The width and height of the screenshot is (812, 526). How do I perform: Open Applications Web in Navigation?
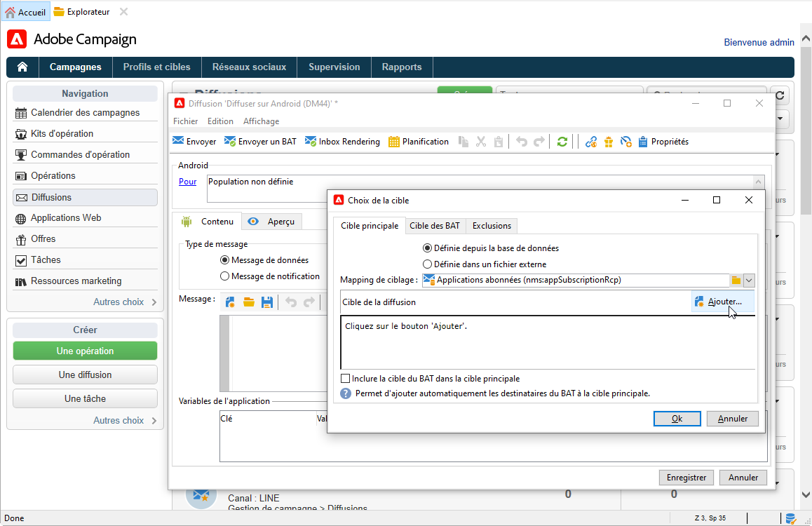click(x=85, y=218)
